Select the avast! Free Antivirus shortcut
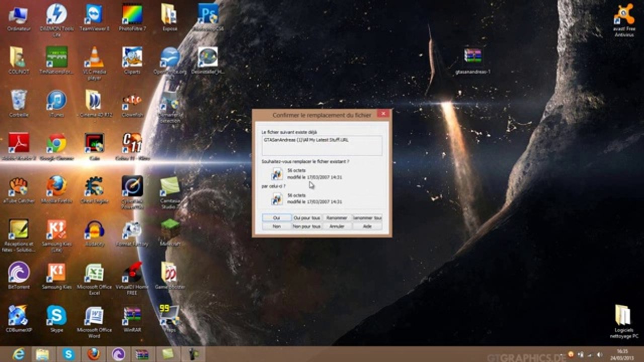This screenshot has height=362, width=644. (x=624, y=20)
